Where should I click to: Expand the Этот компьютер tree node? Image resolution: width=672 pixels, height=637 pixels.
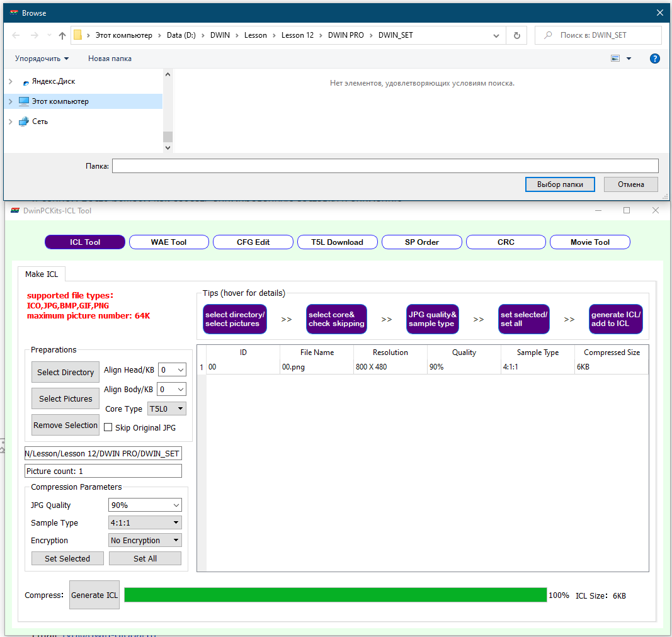[11, 101]
